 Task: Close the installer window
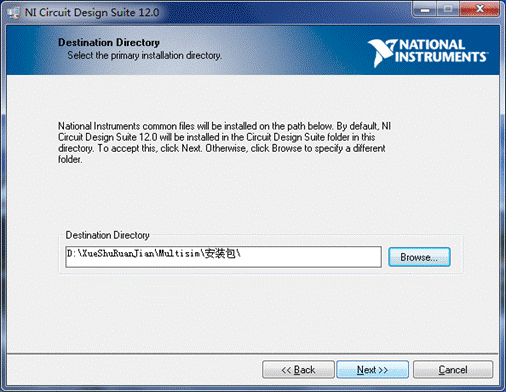point(479,9)
